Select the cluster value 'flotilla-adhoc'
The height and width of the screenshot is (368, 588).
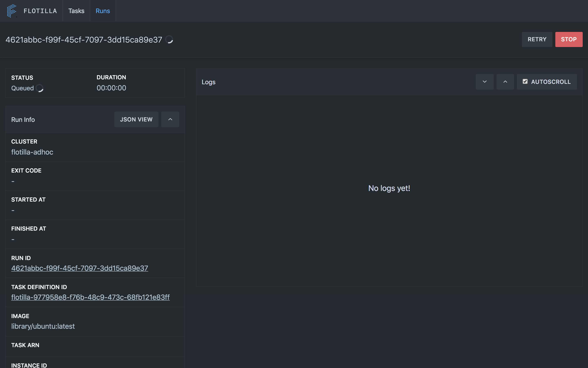[x=32, y=152]
